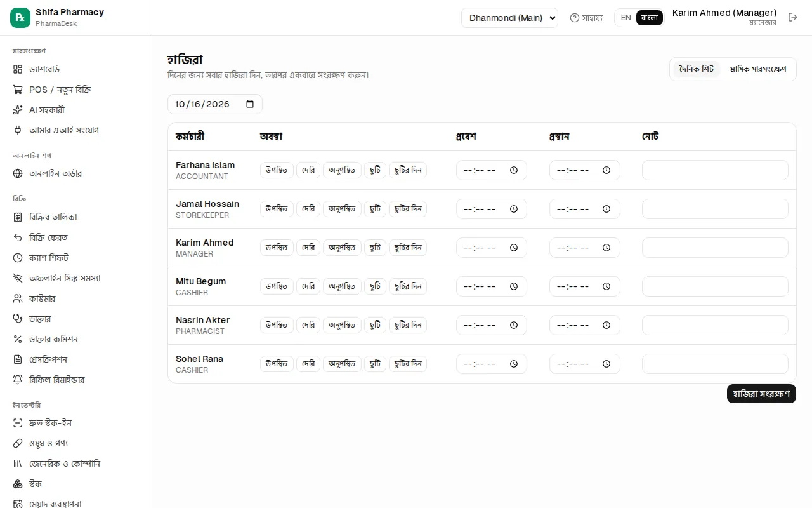The image size is (812, 508).
Task: Click the নোট field for Nasrin Akter
Action: (x=715, y=325)
